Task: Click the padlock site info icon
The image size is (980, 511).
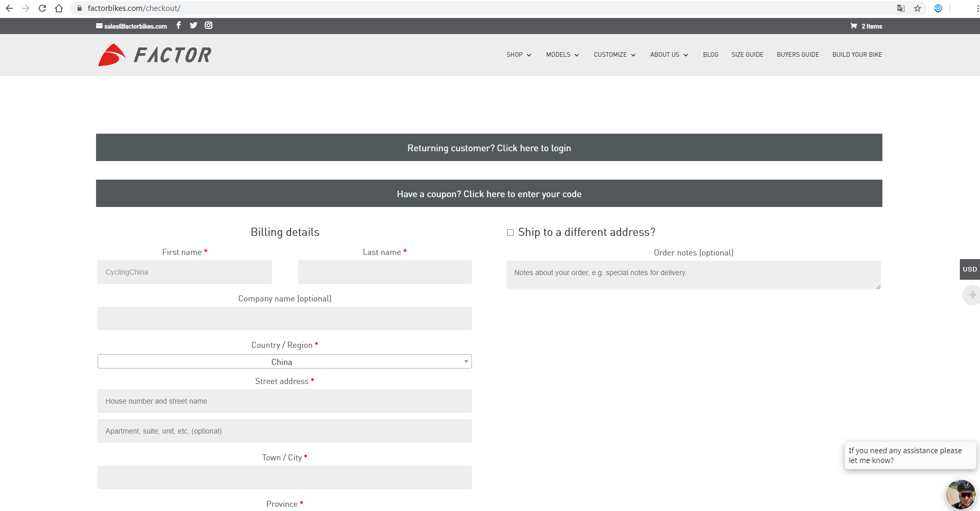Action: (80, 8)
